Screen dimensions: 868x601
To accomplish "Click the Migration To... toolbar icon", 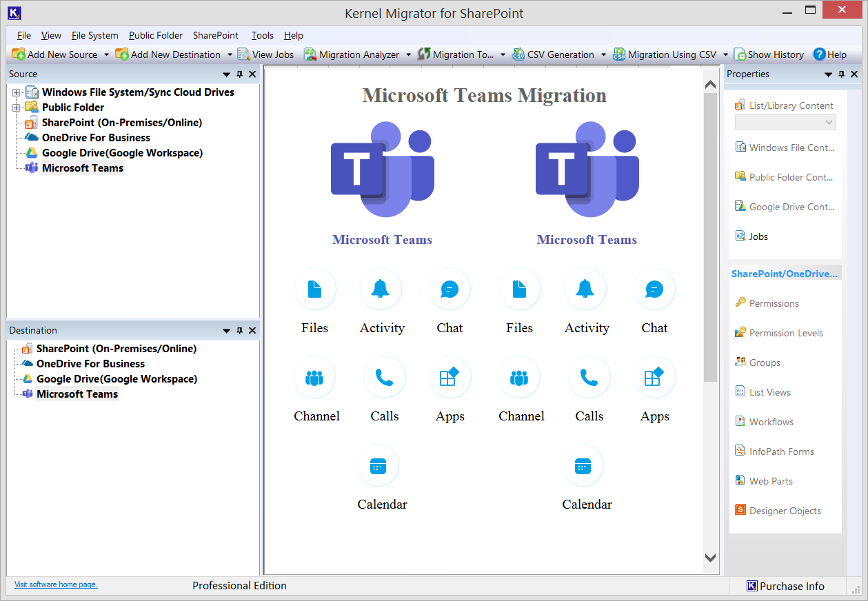I will tap(424, 54).
